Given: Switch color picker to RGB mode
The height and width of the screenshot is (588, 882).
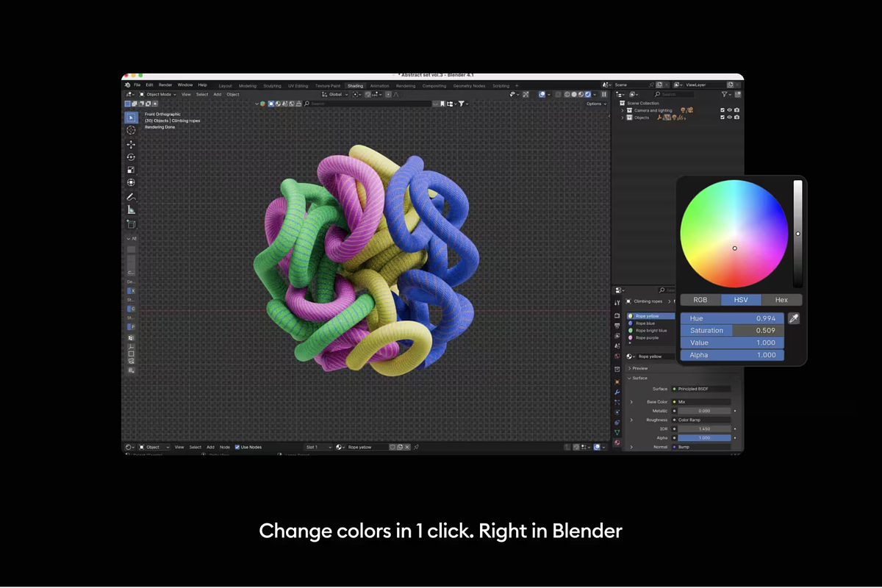Looking at the screenshot, I should pyautogui.click(x=700, y=300).
